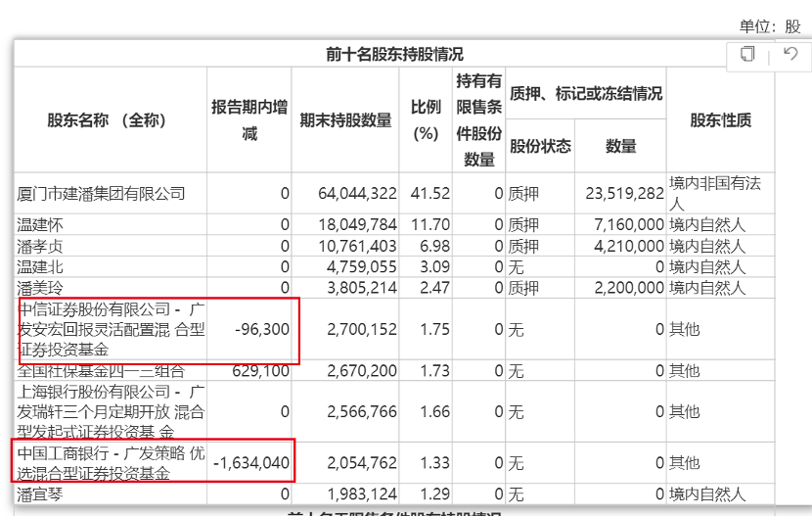The width and height of the screenshot is (812, 517).
Task: Click 质押 status in 潘孝贞 row
Action: tap(523, 247)
